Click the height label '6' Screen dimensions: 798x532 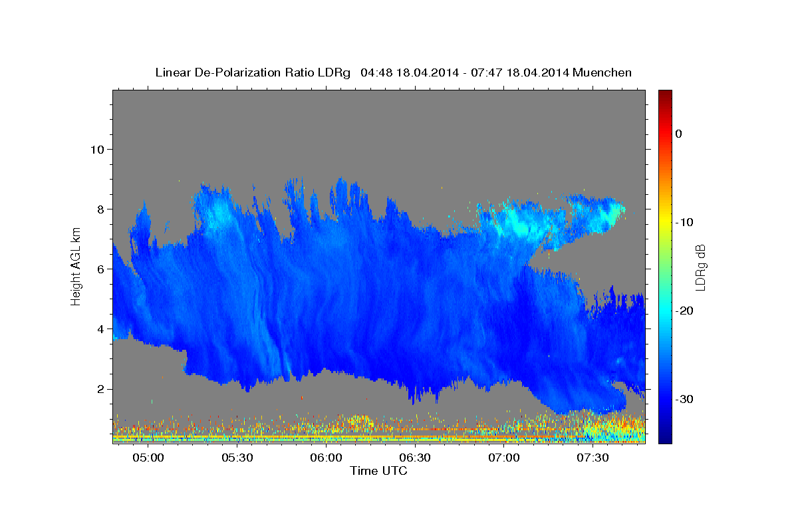point(100,269)
